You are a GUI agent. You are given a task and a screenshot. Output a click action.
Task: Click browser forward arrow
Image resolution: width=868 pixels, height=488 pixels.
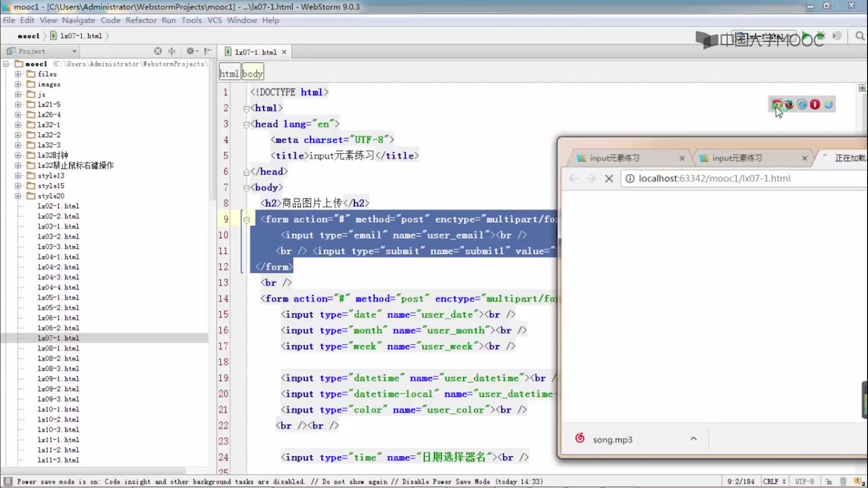click(x=591, y=178)
